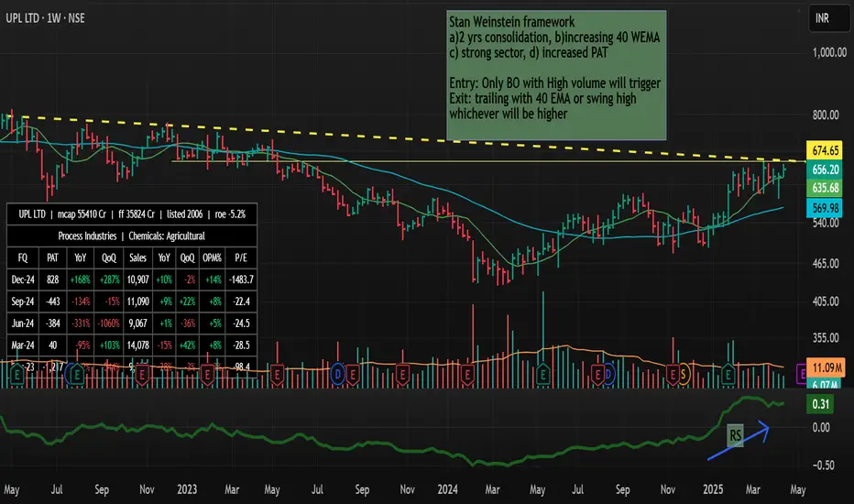Click the yellow 674.65 price label
Viewport: 854px width, 504px height.
coord(825,150)
